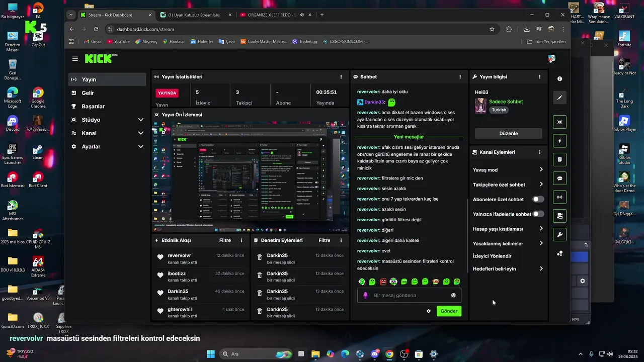Click ibootizz follow event row
The height and width of the screenshot is (362, 644).
[201, 277]
